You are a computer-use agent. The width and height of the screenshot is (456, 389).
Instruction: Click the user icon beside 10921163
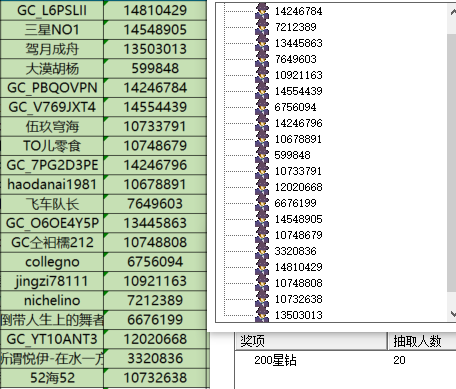(262, 75)
